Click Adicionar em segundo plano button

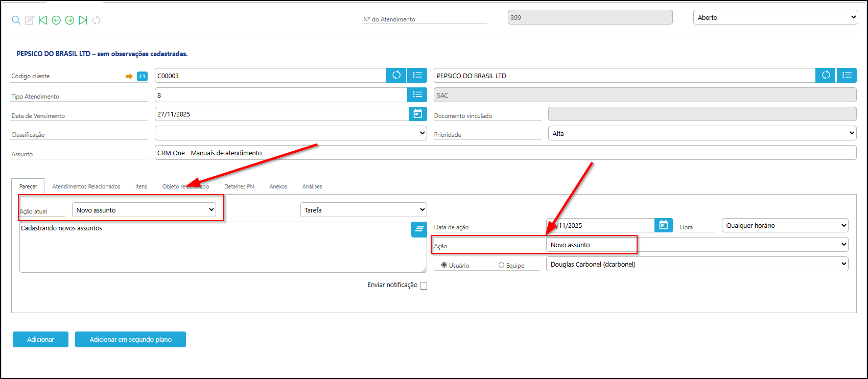130,339
